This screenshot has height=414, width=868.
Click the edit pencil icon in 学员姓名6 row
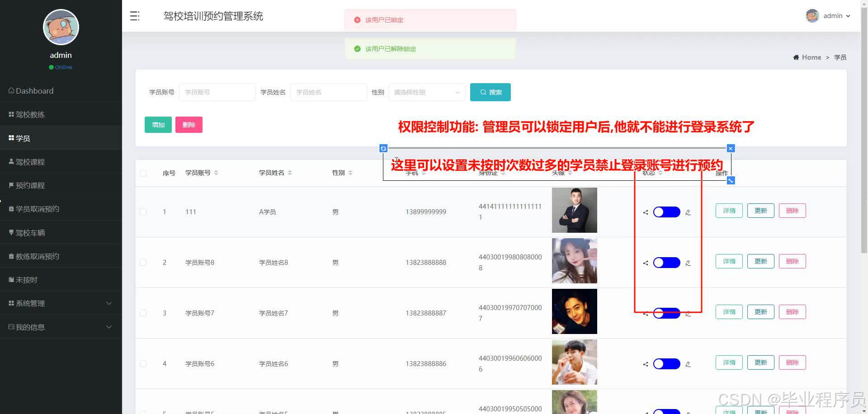tap(688, 364)
